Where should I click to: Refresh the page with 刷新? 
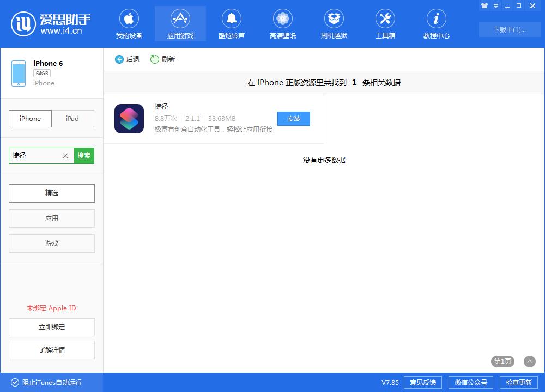[x=162, y=59]
